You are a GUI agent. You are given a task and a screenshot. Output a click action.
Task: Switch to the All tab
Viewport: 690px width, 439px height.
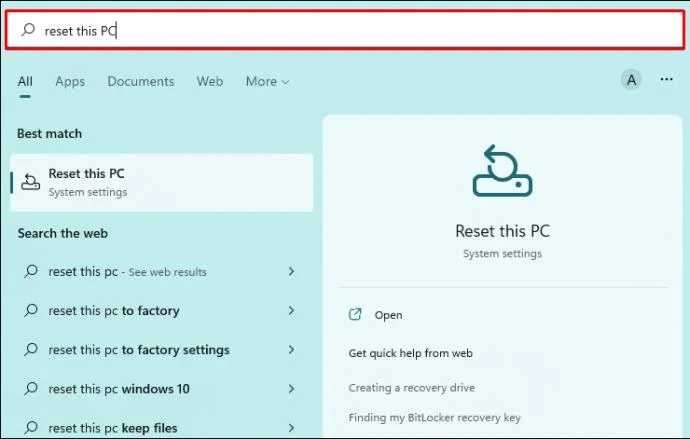25,81
